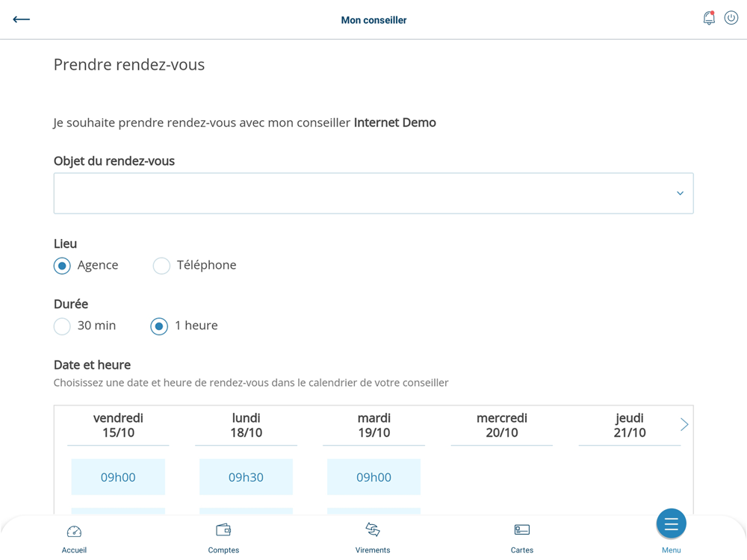Click the back arrow icon
Image resolution: width=747 pixels, height=560 pixels.
point(21,19)
